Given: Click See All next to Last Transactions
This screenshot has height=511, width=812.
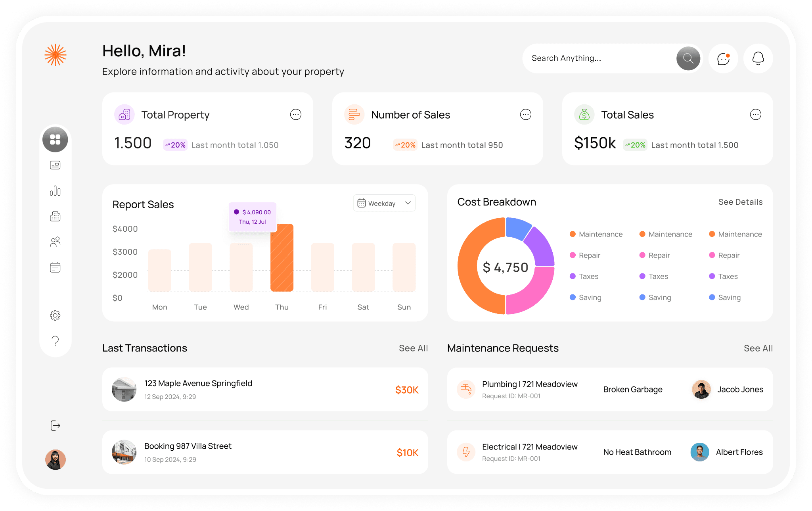Looking at the screenshot, I should point(413,348).
